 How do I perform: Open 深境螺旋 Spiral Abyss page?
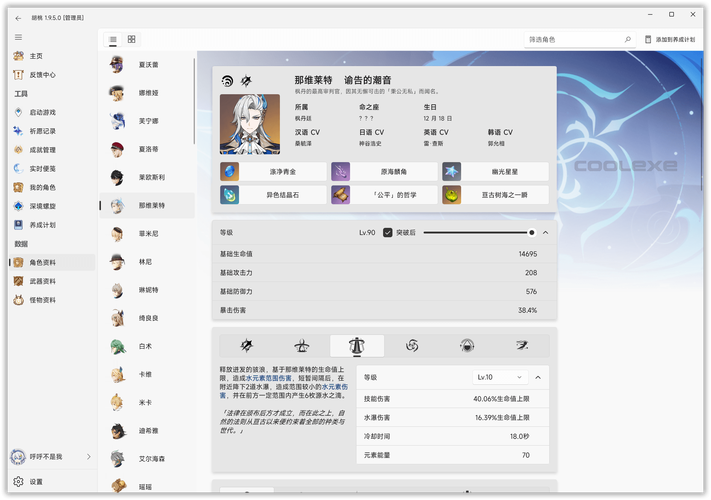(x=52, y=206)
